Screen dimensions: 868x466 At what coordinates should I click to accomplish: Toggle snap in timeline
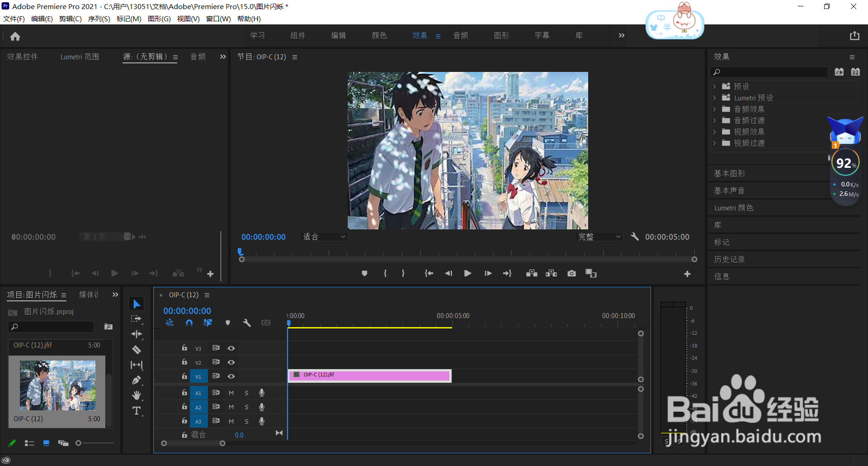pos(189,323)
